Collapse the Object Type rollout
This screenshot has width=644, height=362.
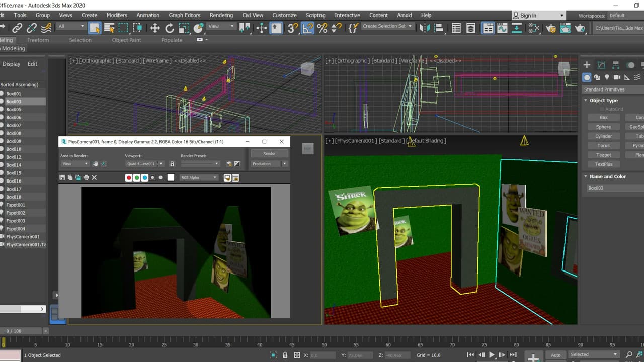(x=604, y=101)
